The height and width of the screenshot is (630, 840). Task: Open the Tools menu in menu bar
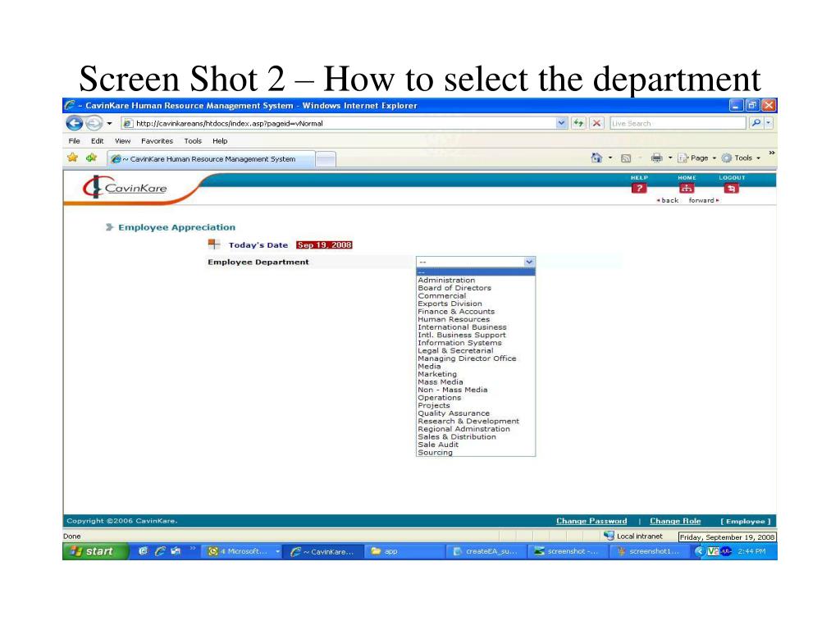(193, 141)
